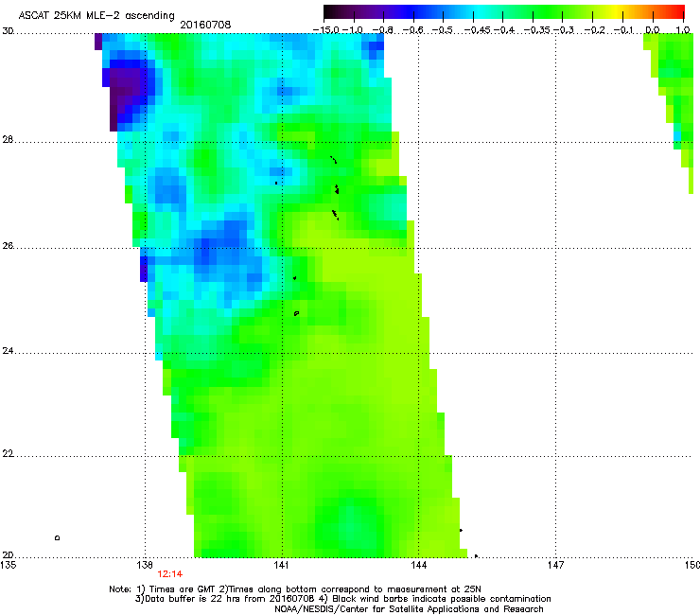Click the red 12:14 time label
700x615 pixels.
(x=169, y=574)
